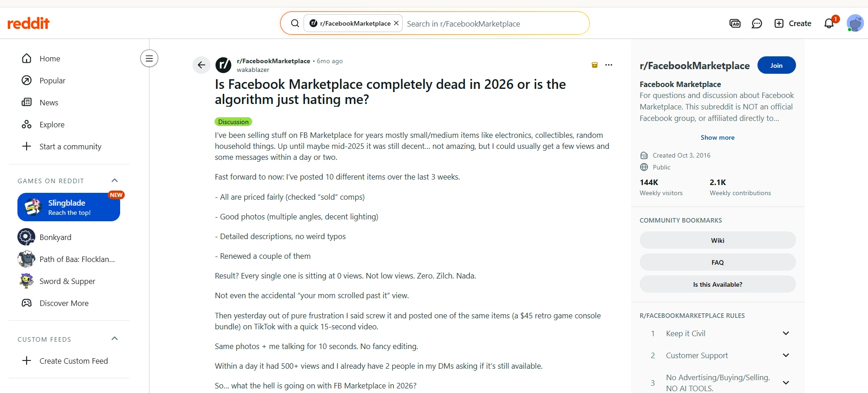This screenshot has height=393, width=868.
Task: Open the post's three-dot options menu
Action: [x=608, y=65]
